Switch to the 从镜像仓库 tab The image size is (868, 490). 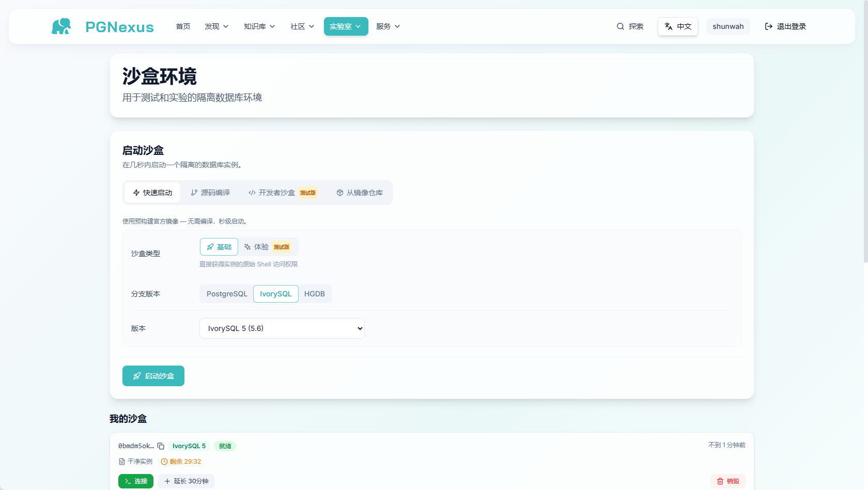tap(360, 193)
